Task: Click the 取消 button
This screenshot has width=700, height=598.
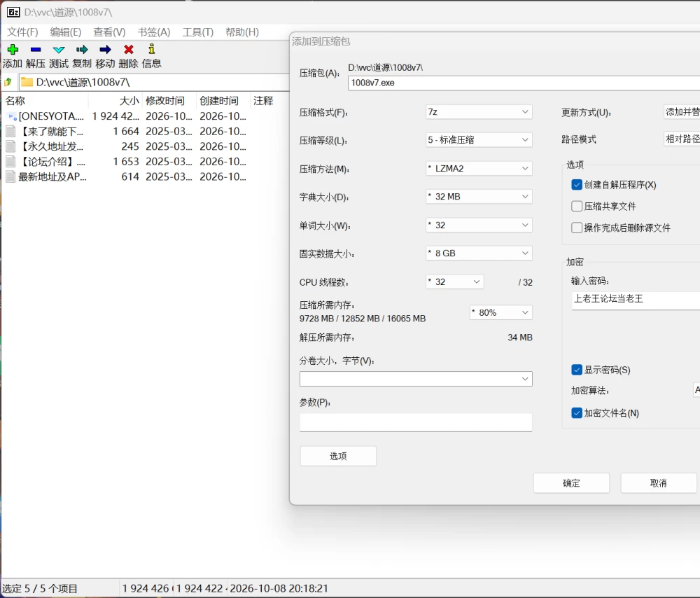Action: coord(659,483)
